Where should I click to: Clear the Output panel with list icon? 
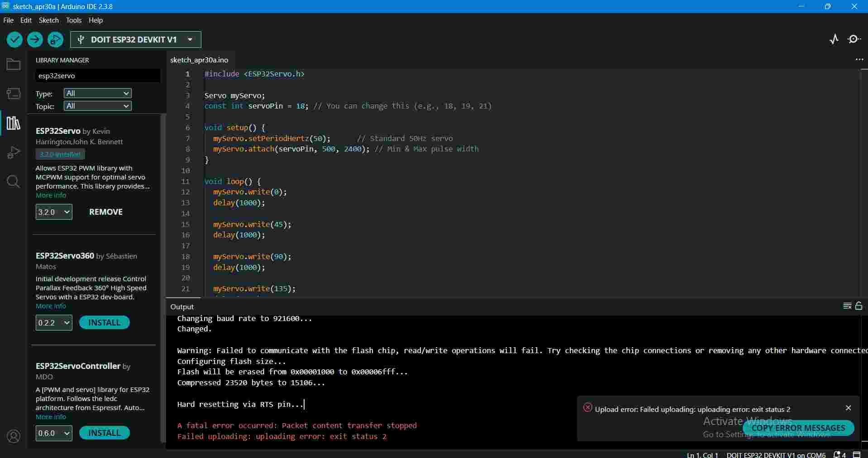pos(847,306)
